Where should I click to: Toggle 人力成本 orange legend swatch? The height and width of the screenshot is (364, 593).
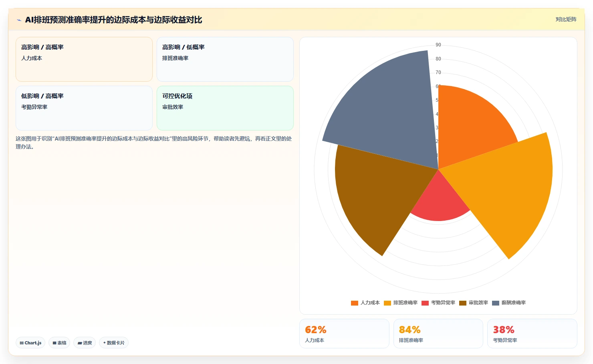click(x=354, y=303)
